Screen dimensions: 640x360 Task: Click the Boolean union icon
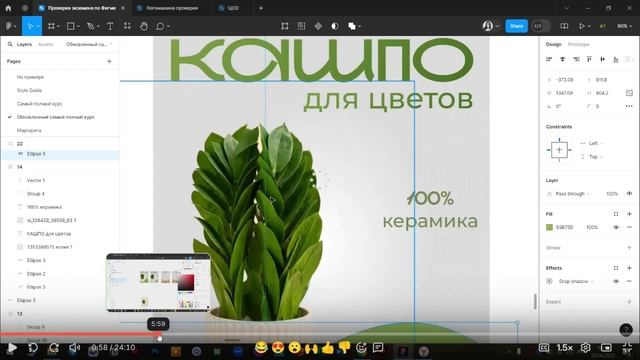351,26
